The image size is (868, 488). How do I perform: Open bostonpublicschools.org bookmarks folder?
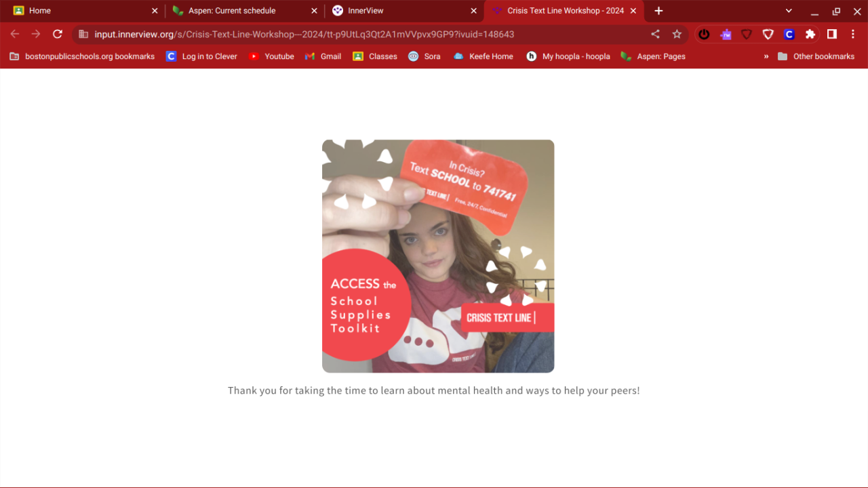82,56
